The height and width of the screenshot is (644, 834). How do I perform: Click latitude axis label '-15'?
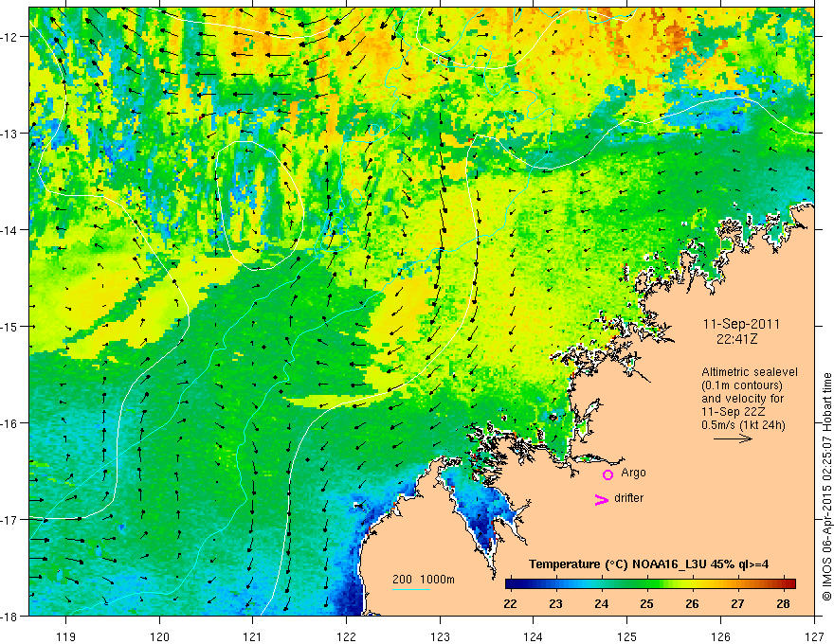9,326
